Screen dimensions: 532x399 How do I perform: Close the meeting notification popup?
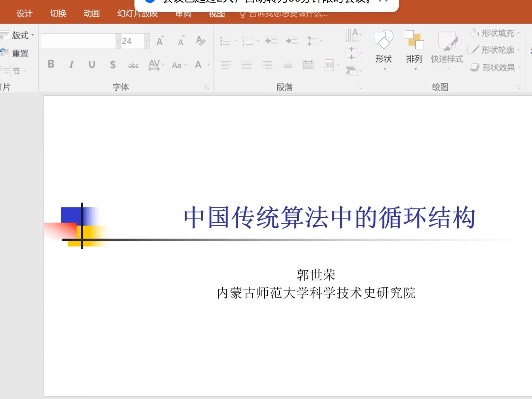tap(383, 1)
